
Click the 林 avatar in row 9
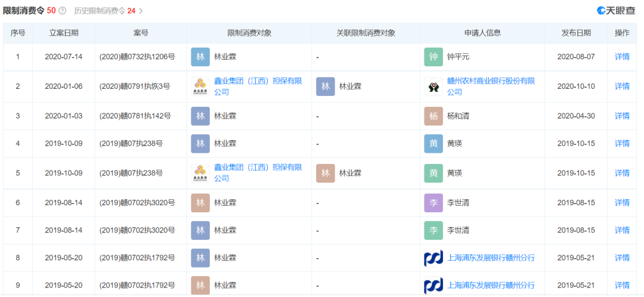[200, 286]
